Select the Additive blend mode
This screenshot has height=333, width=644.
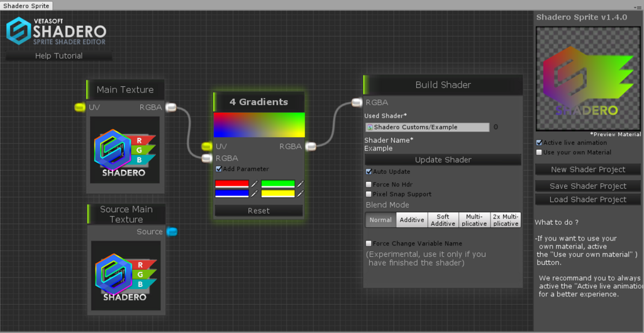point(412,220)
